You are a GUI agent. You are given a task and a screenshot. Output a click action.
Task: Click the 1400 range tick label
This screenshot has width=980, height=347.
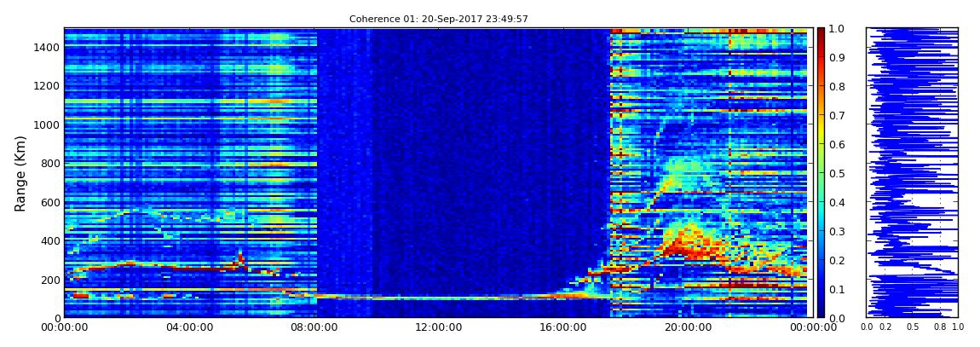(46, 47)
